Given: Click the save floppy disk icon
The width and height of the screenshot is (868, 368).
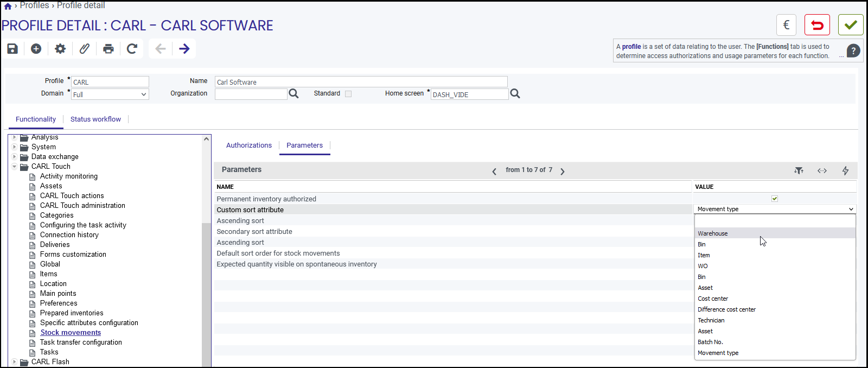Looking at the screenshot, I should point(12,49).
